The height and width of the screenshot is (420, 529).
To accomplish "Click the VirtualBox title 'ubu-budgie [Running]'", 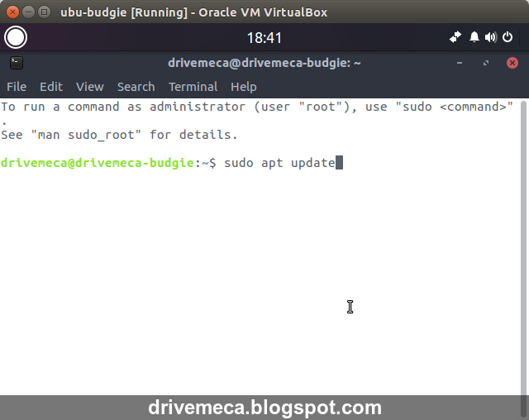I will (123, 12).
